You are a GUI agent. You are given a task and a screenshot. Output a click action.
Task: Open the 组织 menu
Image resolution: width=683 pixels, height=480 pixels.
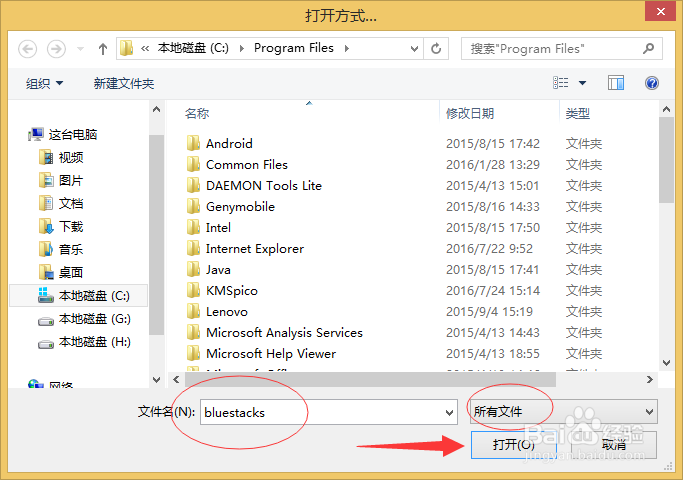44,83
